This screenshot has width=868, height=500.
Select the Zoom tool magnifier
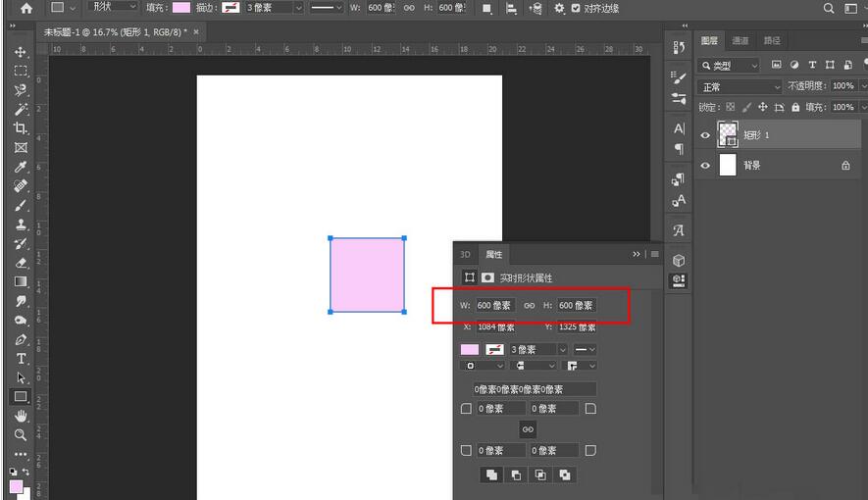click(x=21, y=434)
